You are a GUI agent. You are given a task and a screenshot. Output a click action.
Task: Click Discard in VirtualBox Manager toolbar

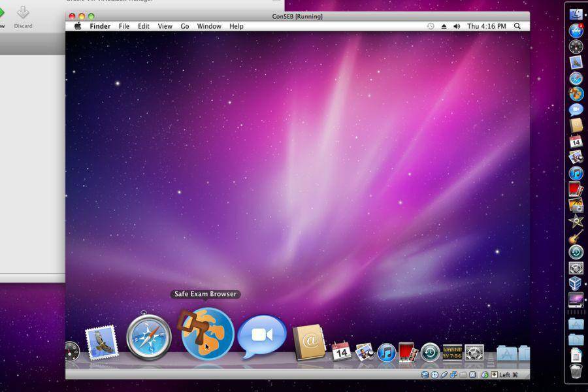[x=24, y=17]
